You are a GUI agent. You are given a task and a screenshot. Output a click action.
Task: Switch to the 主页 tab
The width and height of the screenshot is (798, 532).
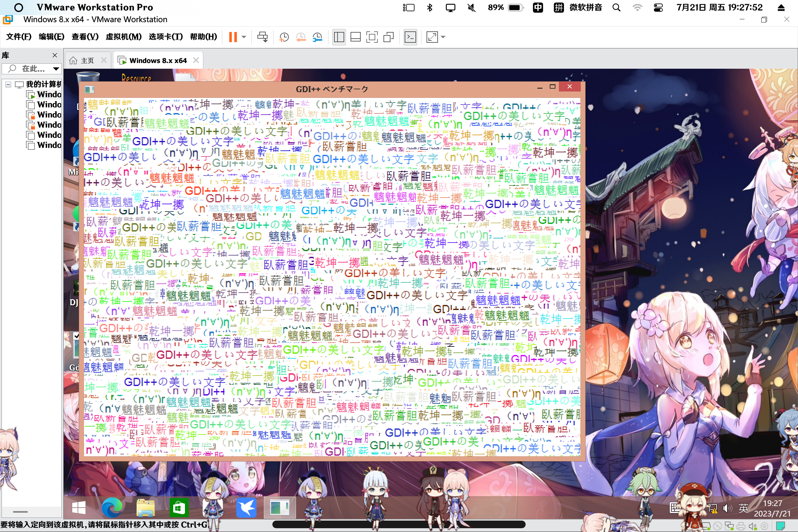click(87, 60)
